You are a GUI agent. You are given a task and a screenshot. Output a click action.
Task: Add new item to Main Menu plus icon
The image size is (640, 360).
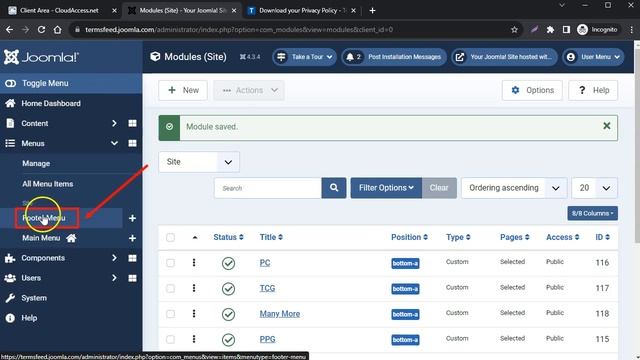click(132, 238)
